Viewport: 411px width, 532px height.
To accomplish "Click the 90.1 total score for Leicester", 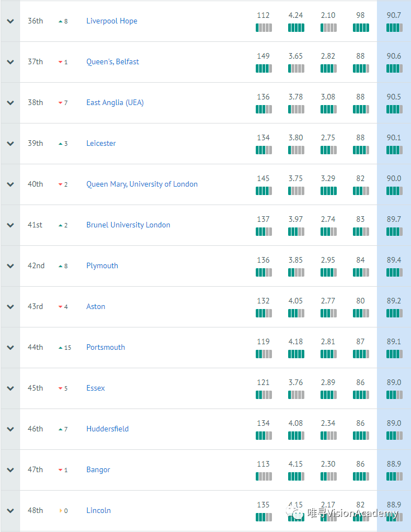I will (394, 137).
